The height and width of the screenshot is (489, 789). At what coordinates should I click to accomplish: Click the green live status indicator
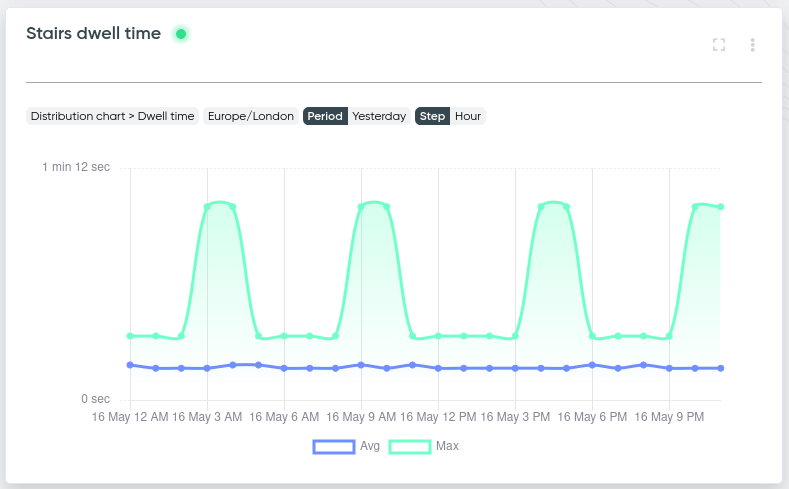tap(181, 34)
